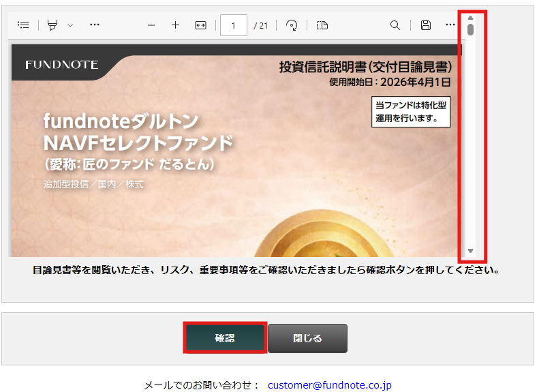The width and height of the screenshot is (539, 392).
Task: Click the 閉じる close button
Action: (x=307, y=338)
